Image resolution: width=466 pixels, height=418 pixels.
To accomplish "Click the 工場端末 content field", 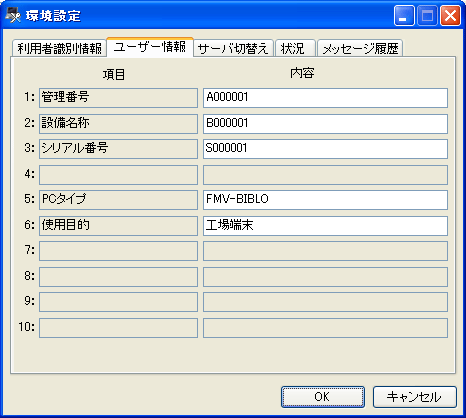I will 325,226.
